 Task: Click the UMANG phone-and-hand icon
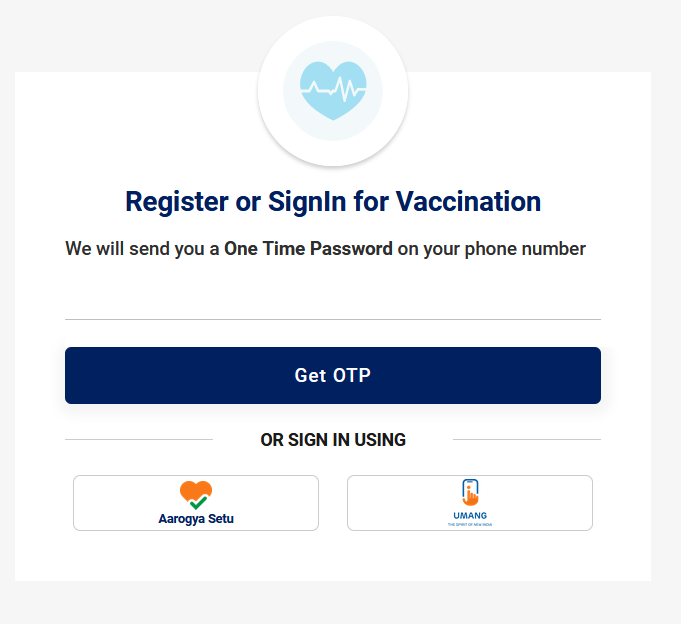[470, 492]
